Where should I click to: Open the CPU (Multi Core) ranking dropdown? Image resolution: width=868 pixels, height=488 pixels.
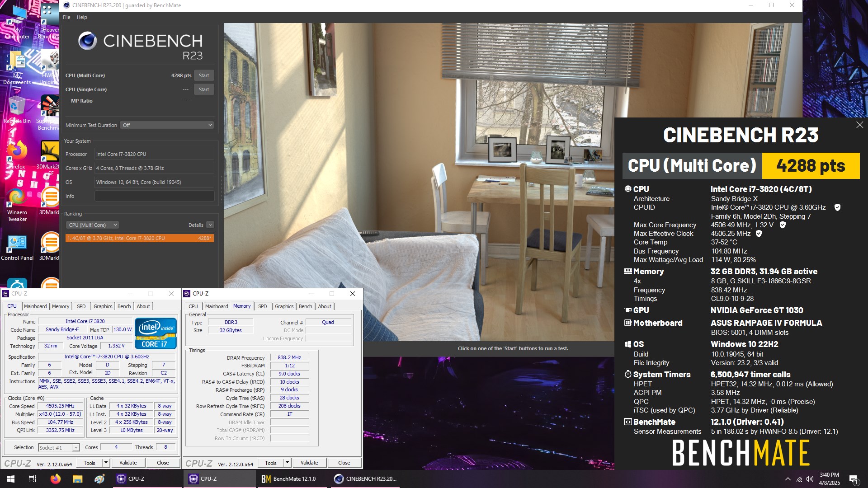pos(92,225)
